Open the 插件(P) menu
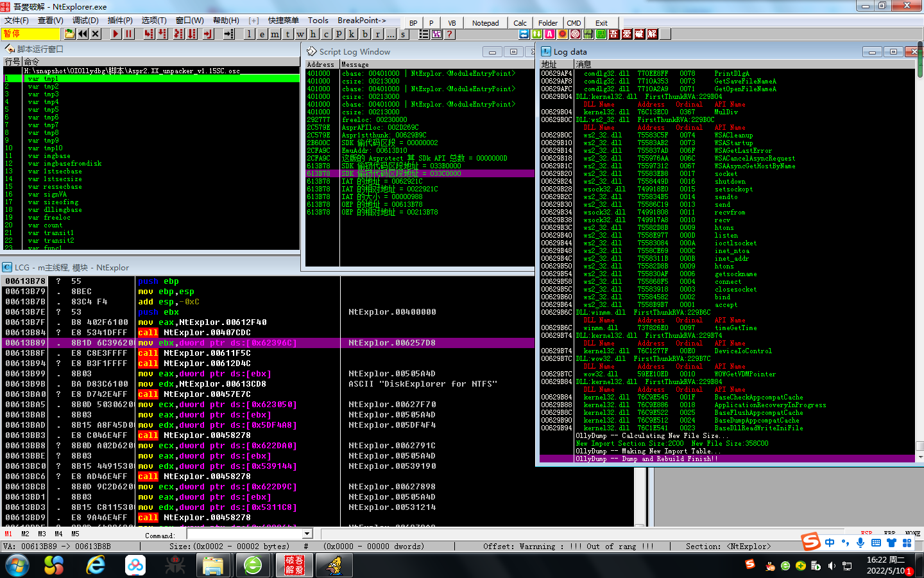 click(x=120, y=21)
